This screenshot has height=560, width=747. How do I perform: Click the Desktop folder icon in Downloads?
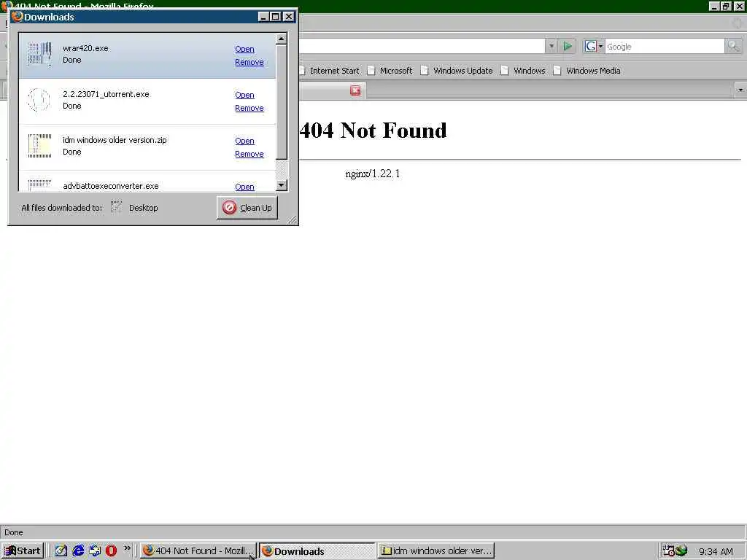pyautogui.click(x=116, y=207)
